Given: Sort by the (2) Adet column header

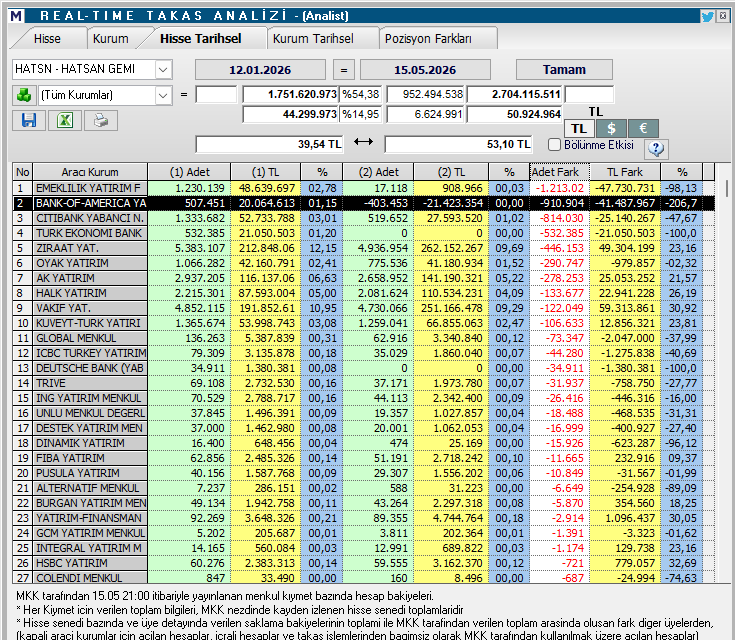Looking at the screenshot, I should click(378, 172).
